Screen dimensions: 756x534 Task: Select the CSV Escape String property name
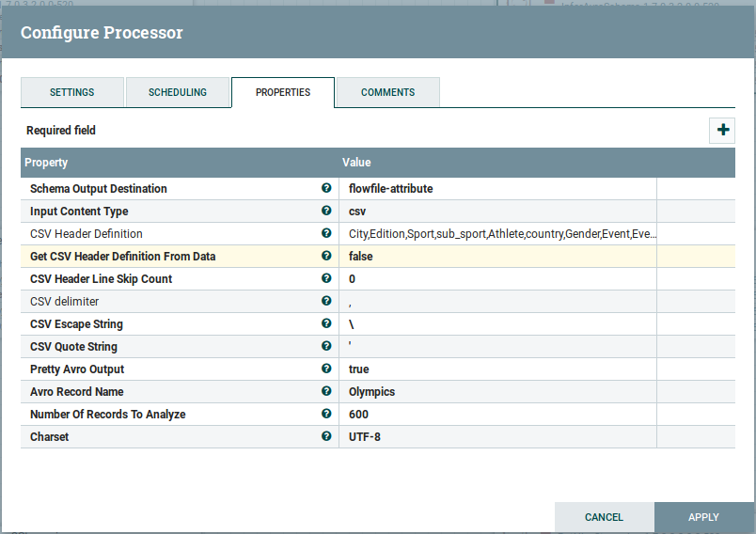[x=77, y=323]
